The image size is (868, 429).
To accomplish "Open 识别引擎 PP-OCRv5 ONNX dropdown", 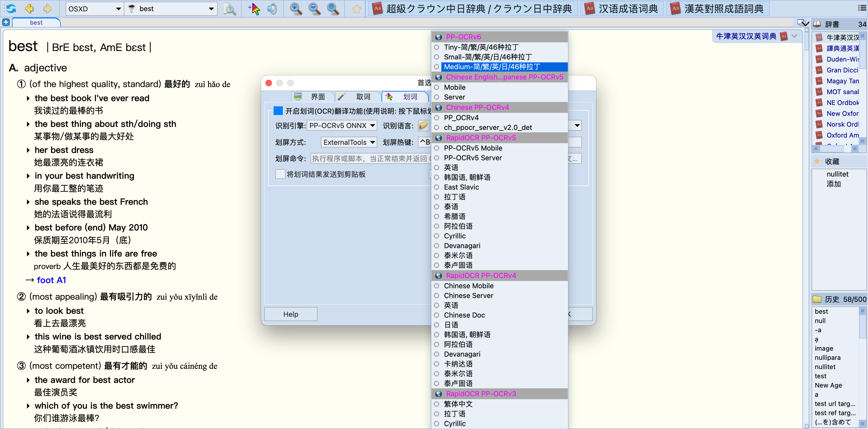I will pyautogui.click(x=342, y=126).
